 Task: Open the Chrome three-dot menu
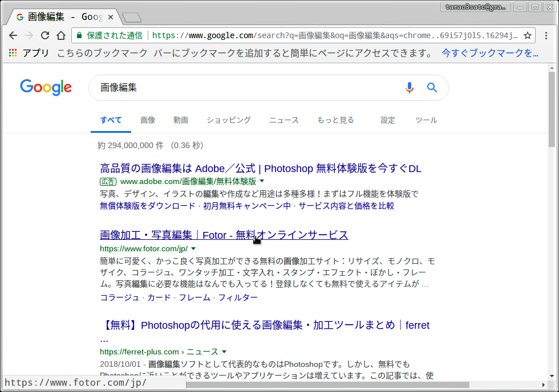tap(546, 35)
